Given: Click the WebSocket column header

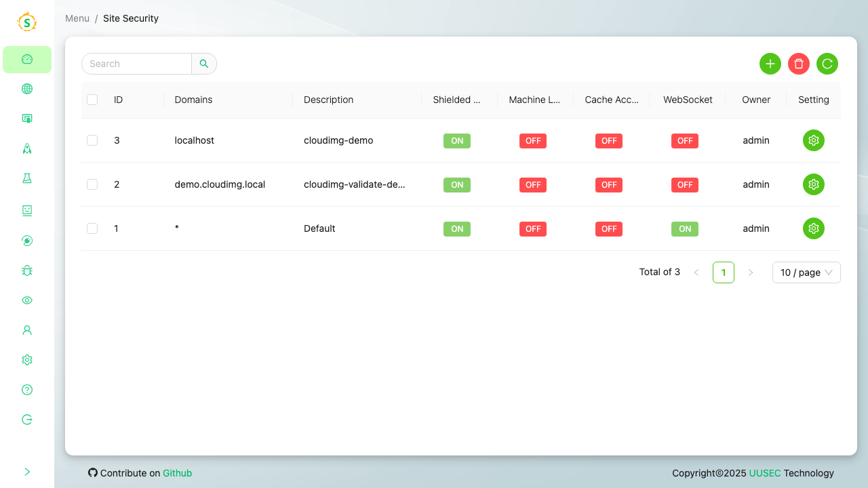Looking at the screenshot, I should tap(688, 100).
